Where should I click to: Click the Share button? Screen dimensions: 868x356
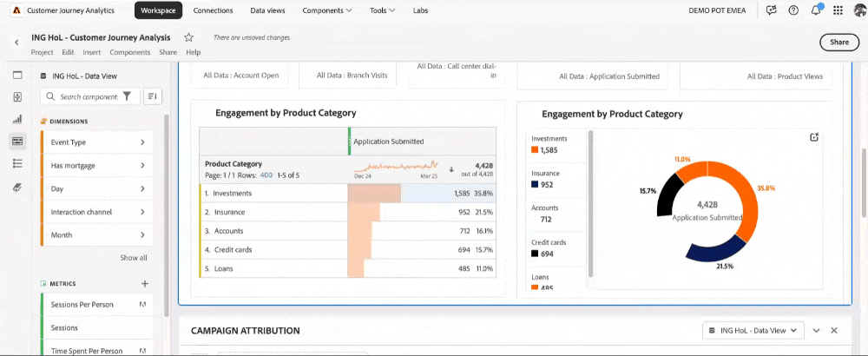coord(839,42)
